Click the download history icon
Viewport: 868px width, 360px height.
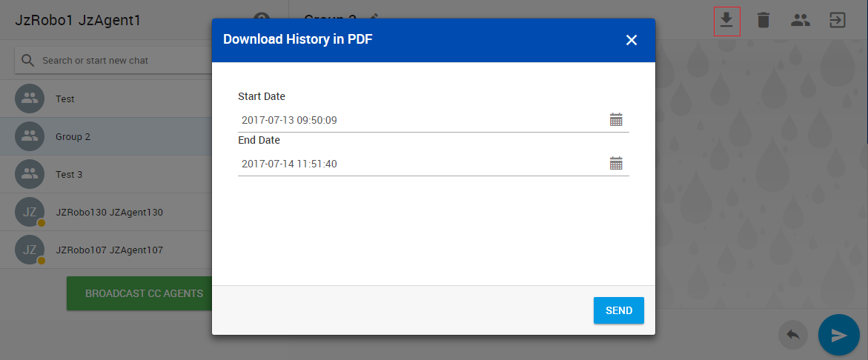point(726,20)
